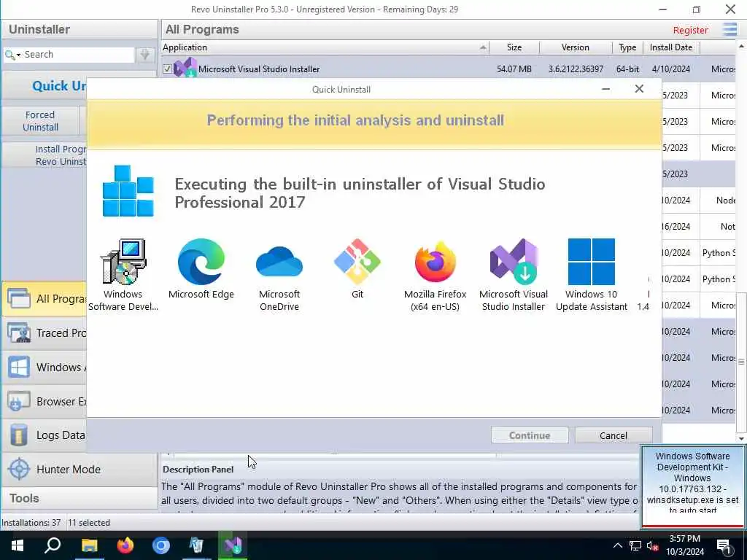747x560 pixels.
Task: Click scrollbar up arrow of program list
Action: tap(741, 46)
